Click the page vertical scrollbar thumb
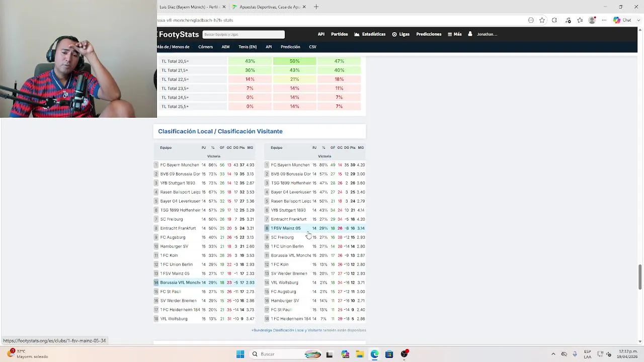Viewport: 644px width, 362px height. click(x=640, y=277)
